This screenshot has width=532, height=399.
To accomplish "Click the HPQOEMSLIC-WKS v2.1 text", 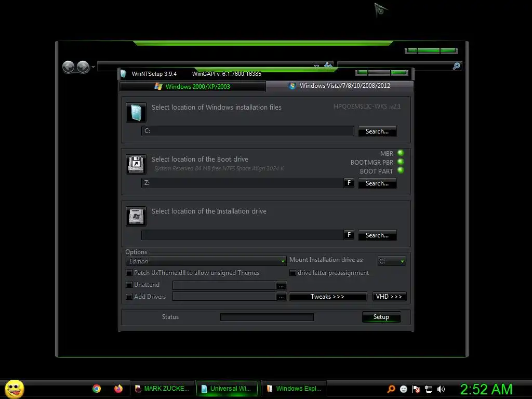I will point(367,107).
